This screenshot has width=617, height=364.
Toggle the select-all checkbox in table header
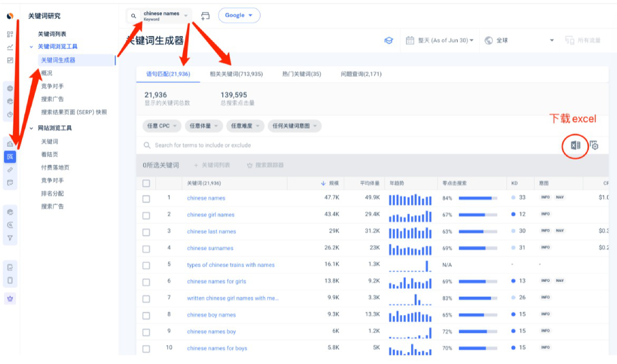click(146, 184)
